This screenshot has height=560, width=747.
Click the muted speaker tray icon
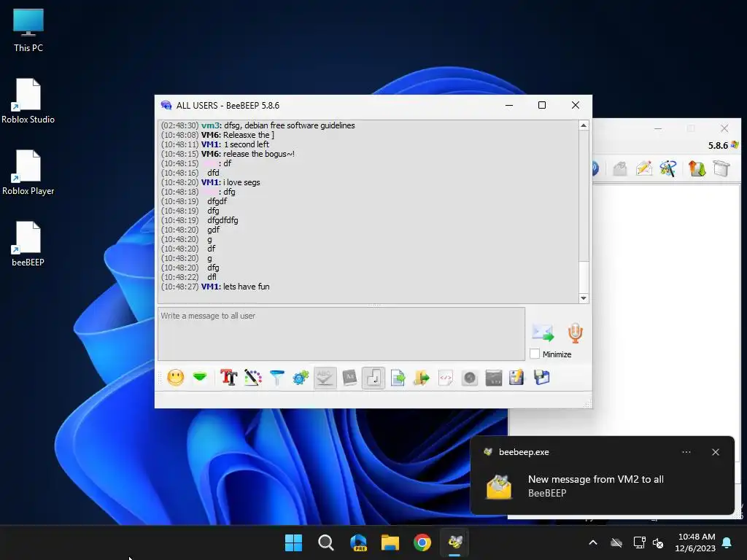point(658,542)
